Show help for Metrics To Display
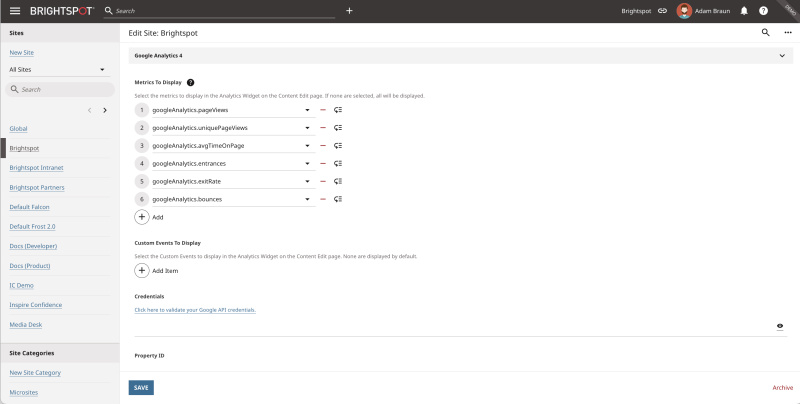 (x=190, y=82)
